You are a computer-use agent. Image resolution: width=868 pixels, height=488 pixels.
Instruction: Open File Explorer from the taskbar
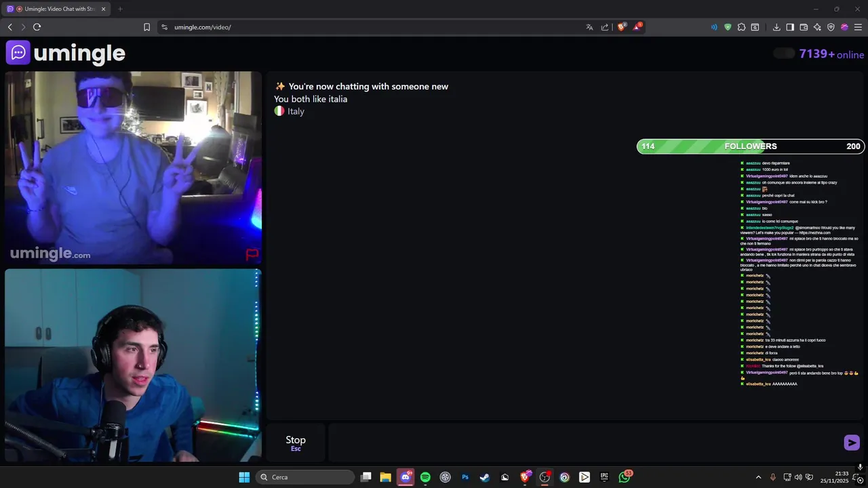(385, 477)
